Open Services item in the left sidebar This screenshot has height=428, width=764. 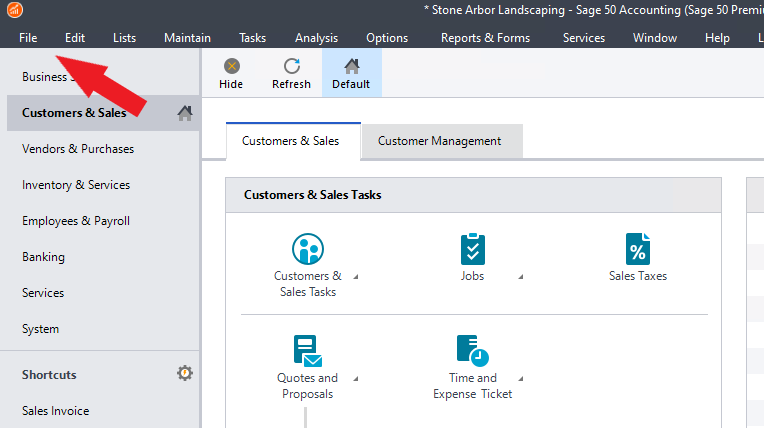(x=43, y=293)
